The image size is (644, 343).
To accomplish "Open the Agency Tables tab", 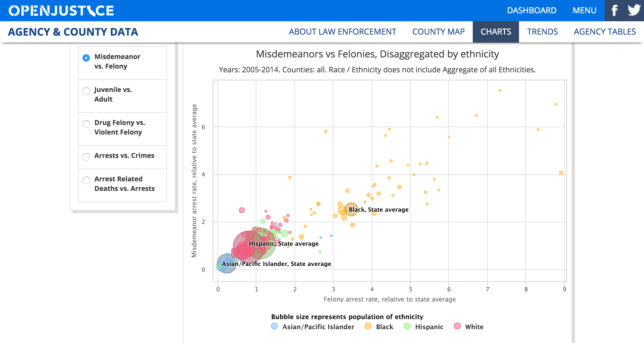I will [x=605, y=32].
